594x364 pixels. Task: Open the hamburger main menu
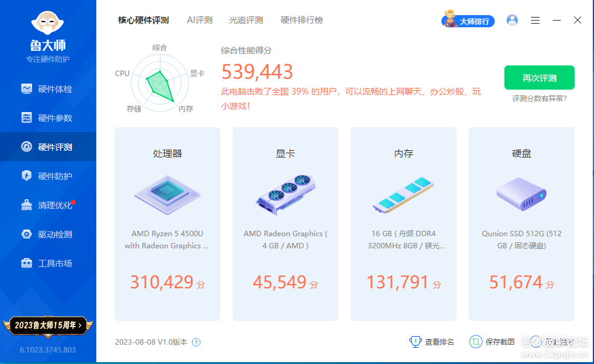pyautogui.click(x=535, y=20)
